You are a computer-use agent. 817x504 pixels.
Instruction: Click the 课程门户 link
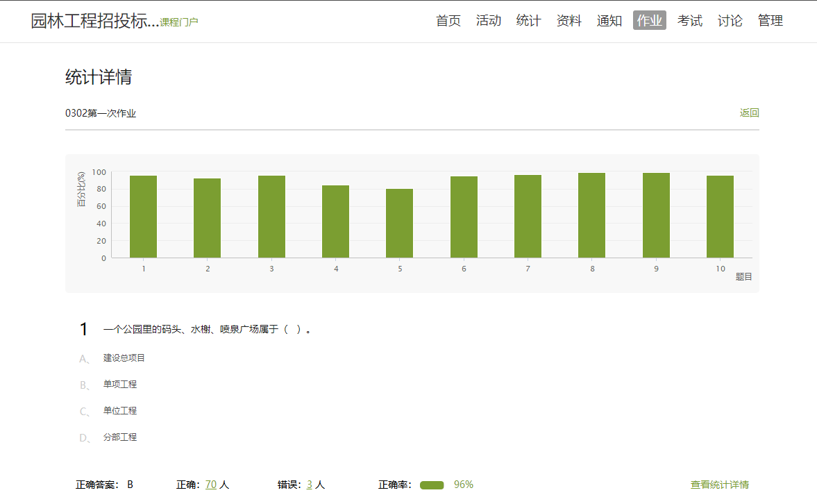click(x=179, y=22)
